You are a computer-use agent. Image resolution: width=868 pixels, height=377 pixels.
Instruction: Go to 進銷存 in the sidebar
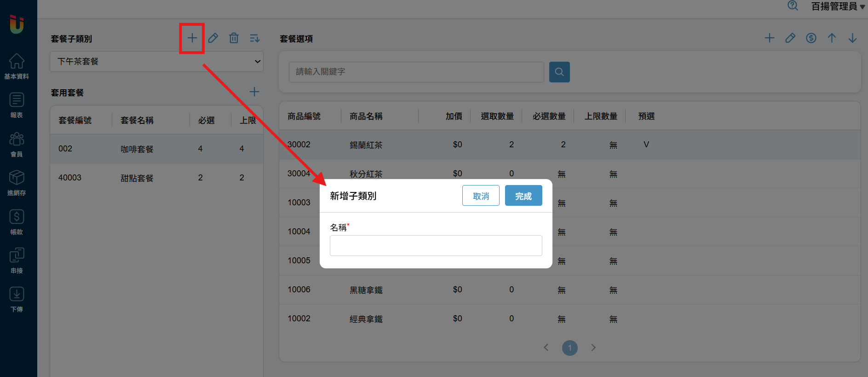[17, 183]
